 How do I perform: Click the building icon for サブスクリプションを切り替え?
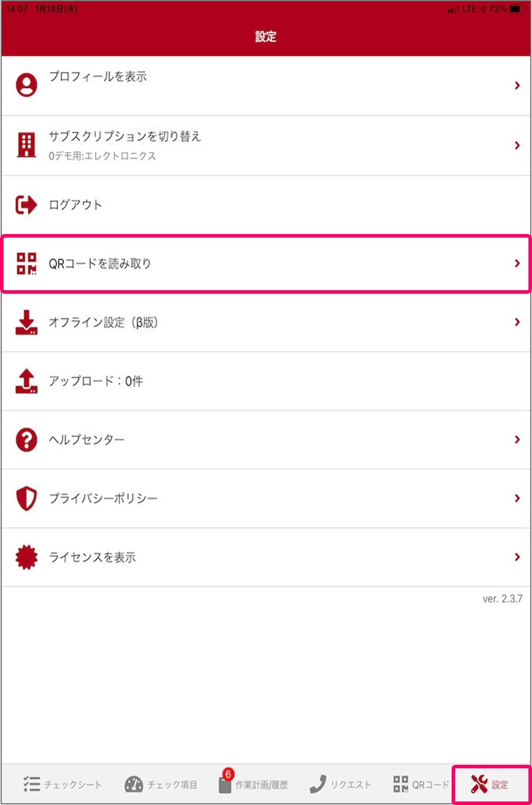click(x=26, y=145)
